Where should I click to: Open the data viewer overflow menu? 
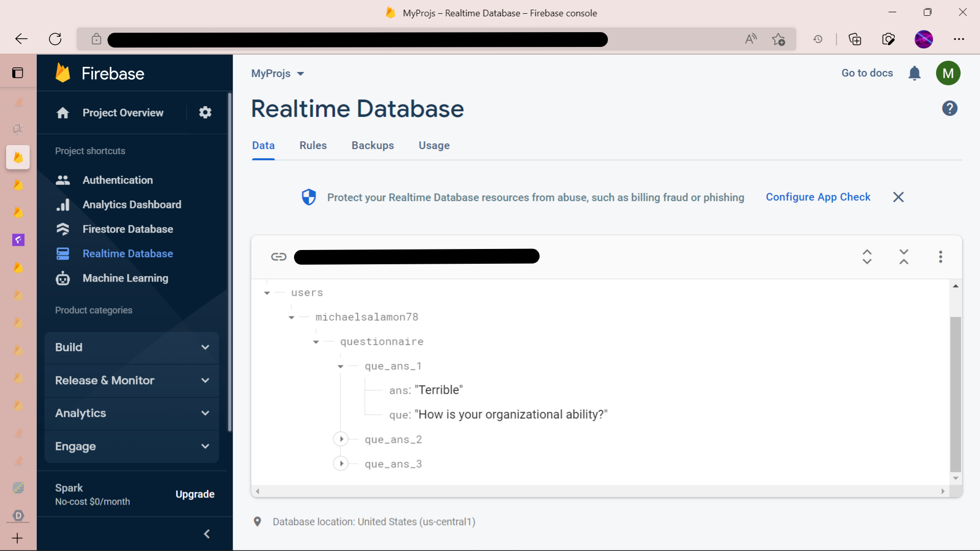point(941,257)
